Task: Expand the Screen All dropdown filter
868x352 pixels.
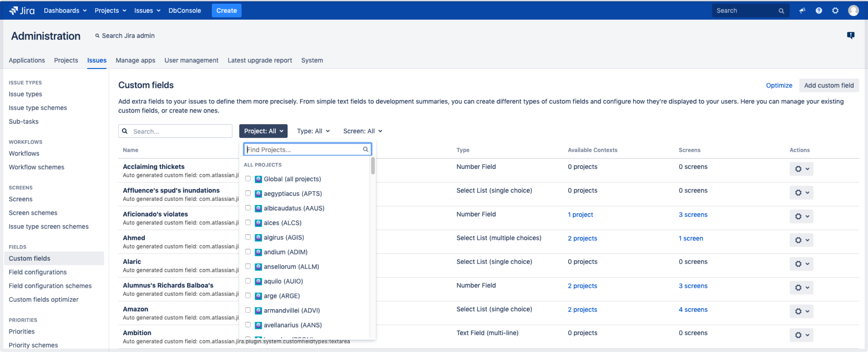Action: coord(362,131)
